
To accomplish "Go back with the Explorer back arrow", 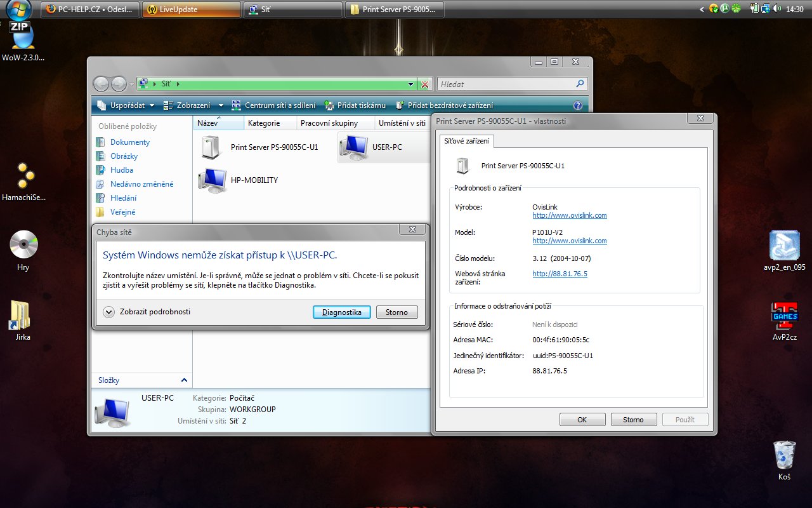I will tap(101, 84).
